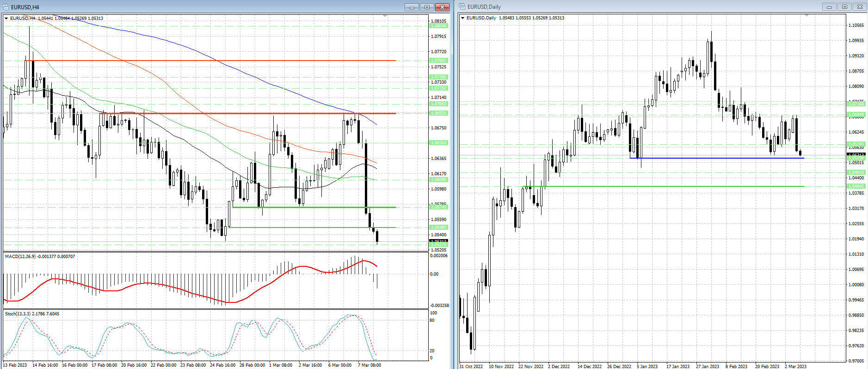Click the 0.002006 MACD scale value
868x369 pixels.
tap(439, 255)
